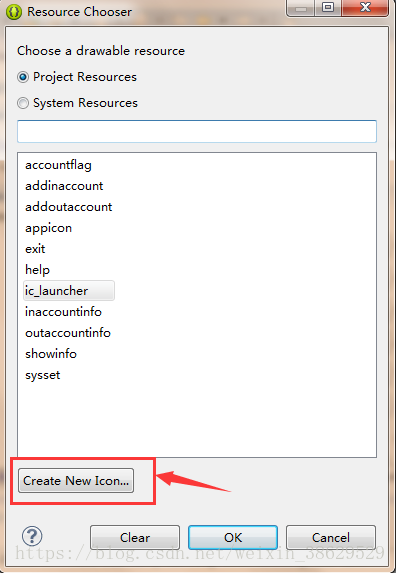Select addoutaccount in the list

[x=69, y=207]
